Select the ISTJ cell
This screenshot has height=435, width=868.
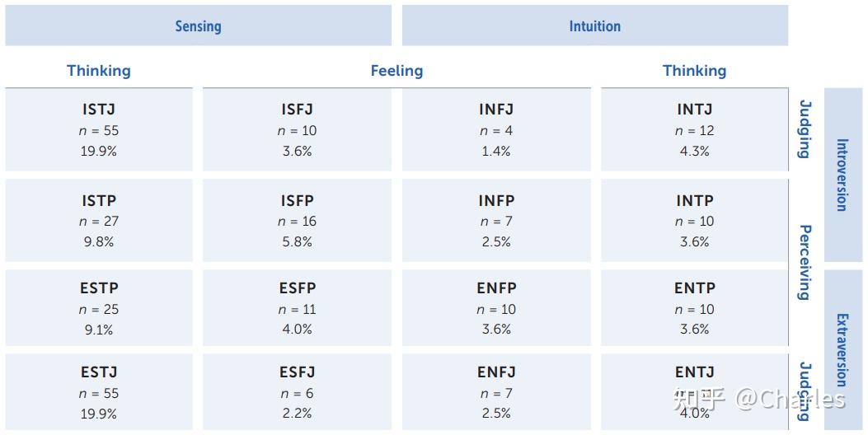tap(99, 129)
